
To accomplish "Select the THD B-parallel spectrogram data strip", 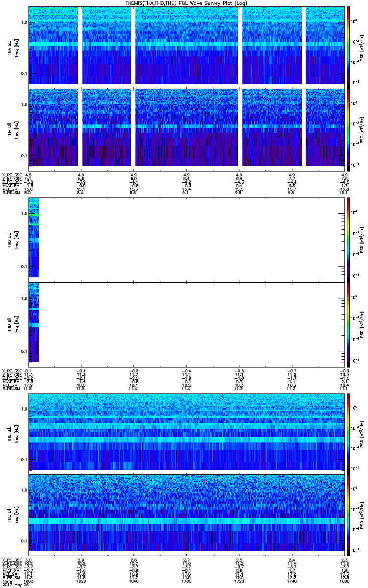I will point(33,322).
